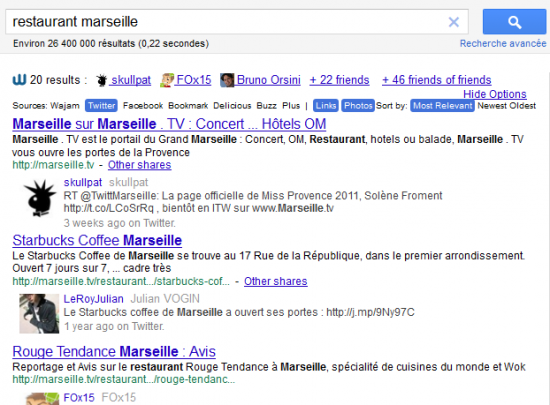Toggle the Facebook source filter
The image size is (550, 405).
(x=143, y=106)
